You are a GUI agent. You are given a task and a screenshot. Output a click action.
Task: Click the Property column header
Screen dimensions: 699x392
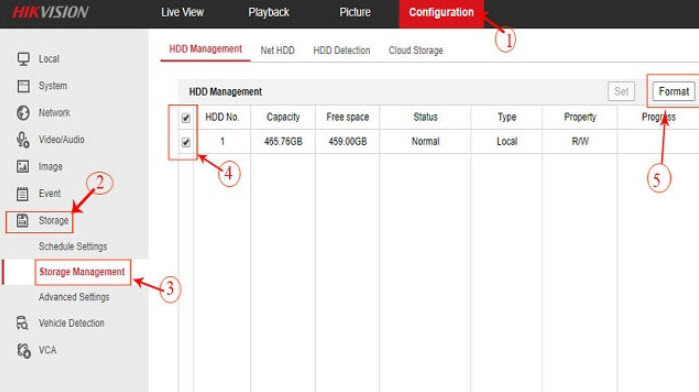(x=580, y=117)
